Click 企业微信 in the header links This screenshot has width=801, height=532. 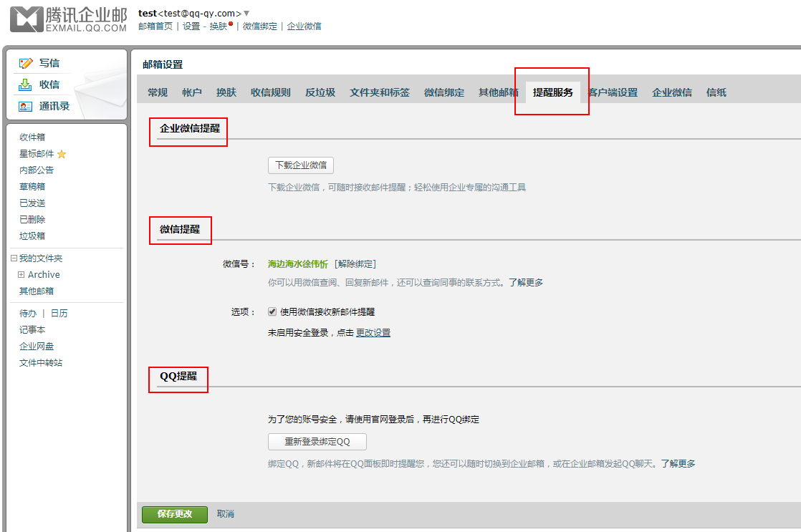pos(304,26)
